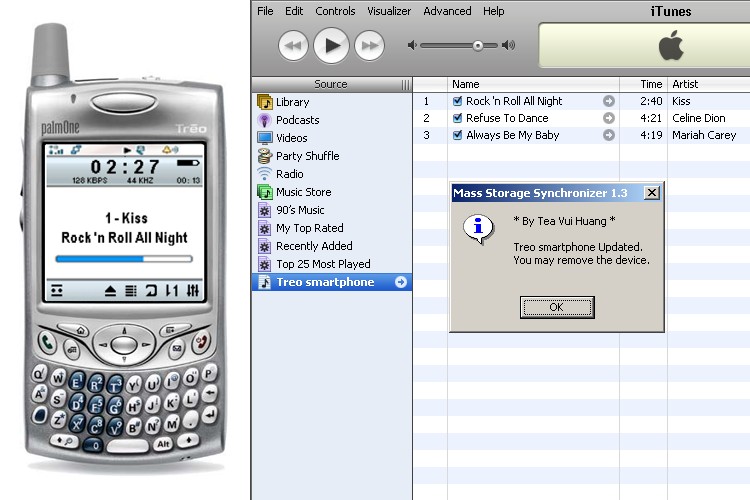Tap the battery indicator on Treo player
The width and height of the screenshot is (750, 500).
188,163
